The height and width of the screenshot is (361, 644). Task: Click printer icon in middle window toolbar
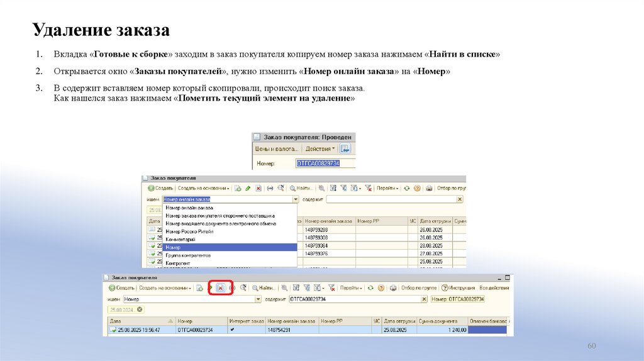[x=429, y=188]
